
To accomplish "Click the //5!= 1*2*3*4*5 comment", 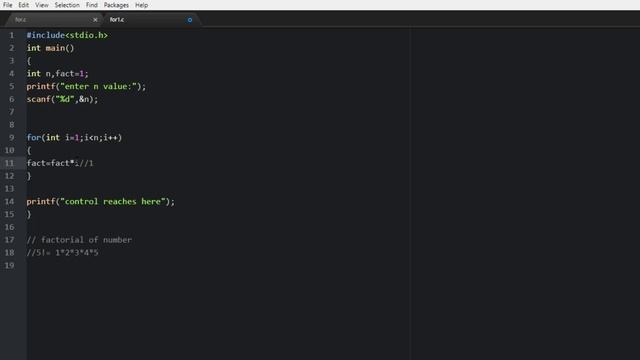I will [62, 253].
